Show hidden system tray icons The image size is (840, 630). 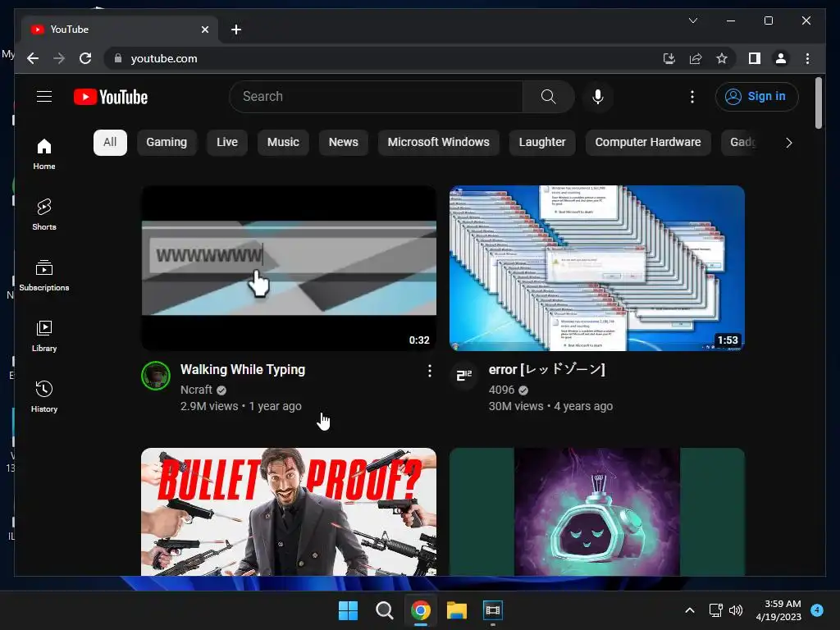pos(689,610)
